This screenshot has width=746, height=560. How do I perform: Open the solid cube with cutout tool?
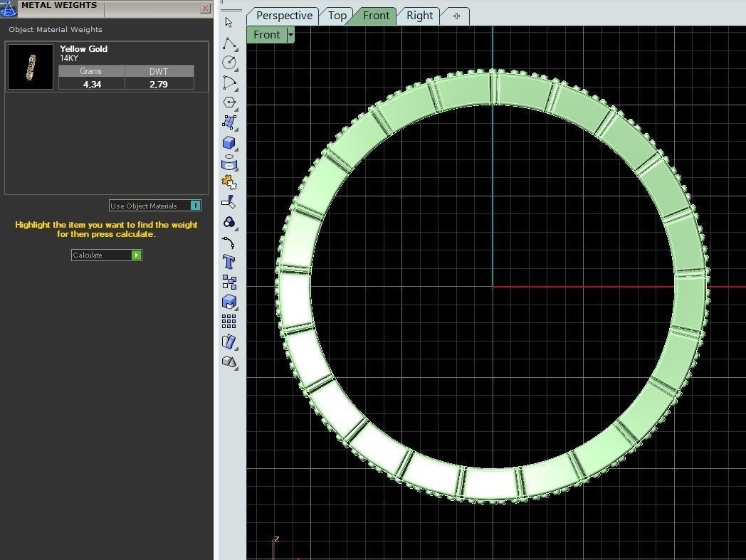[229, 302]
